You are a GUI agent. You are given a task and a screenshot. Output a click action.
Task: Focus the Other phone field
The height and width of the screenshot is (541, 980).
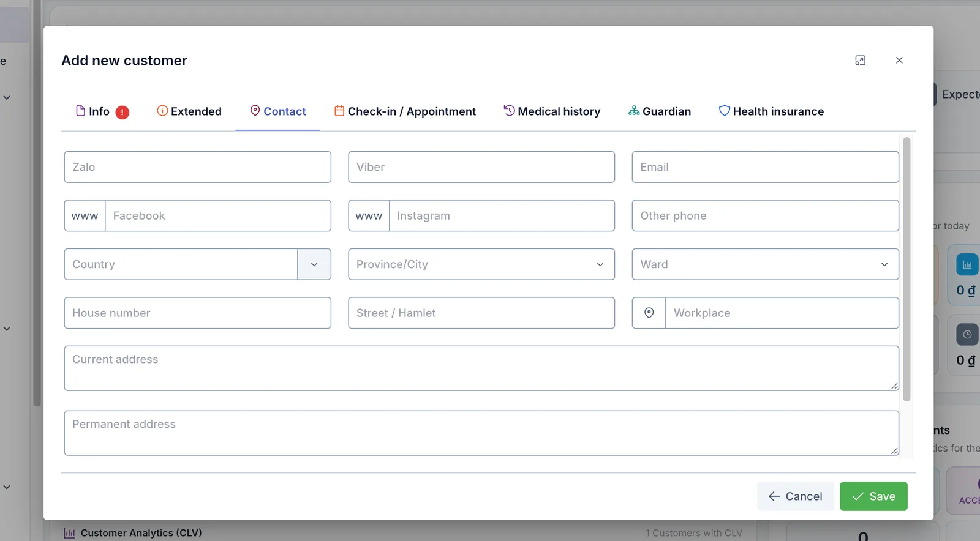[x=765, y=215]
